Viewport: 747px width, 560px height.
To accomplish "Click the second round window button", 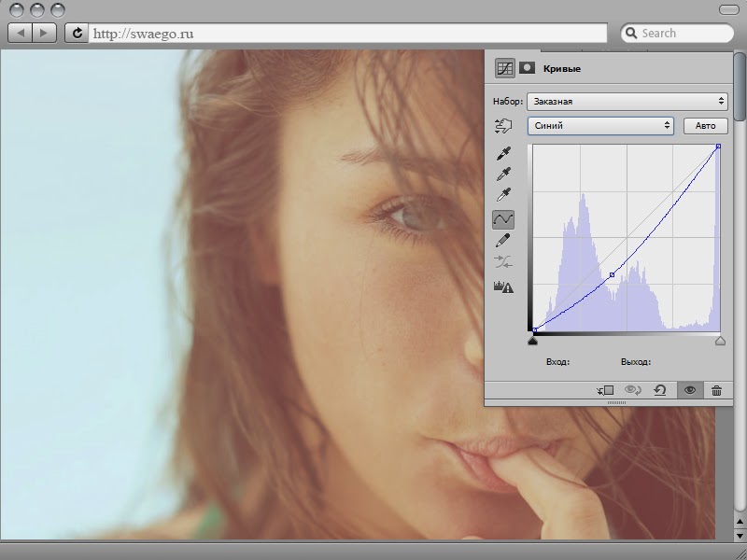I will tap(37, 10).
